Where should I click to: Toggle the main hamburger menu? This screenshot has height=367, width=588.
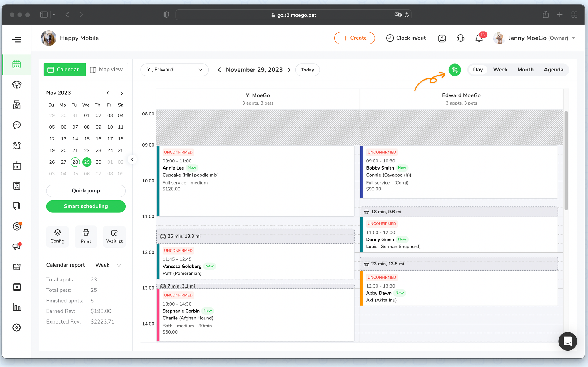[17, 39]
